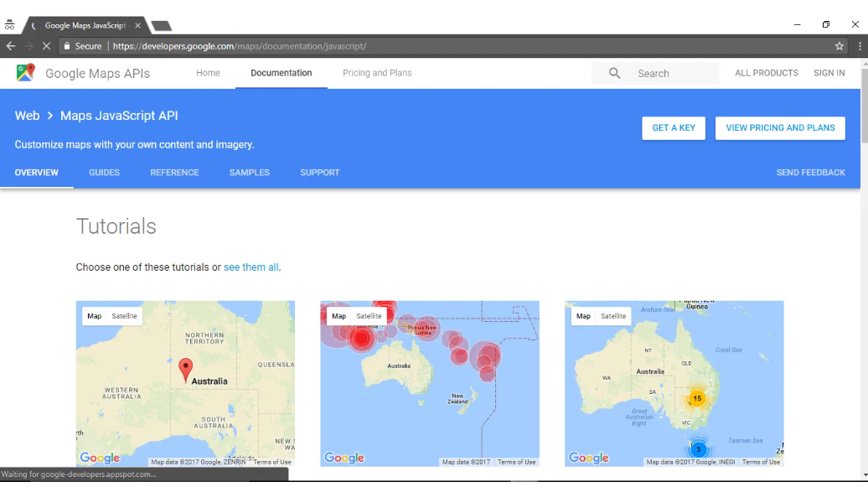Toggle Satellite on the marker cluster map

point(613,316)
